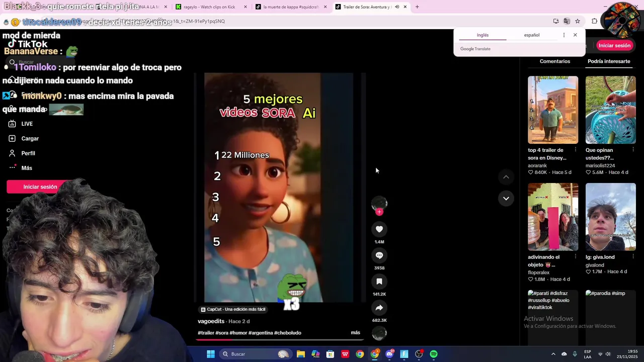Follow vagoedits with the red plus badge
This screenshot has width=644, height=362.
pos(379,212)
